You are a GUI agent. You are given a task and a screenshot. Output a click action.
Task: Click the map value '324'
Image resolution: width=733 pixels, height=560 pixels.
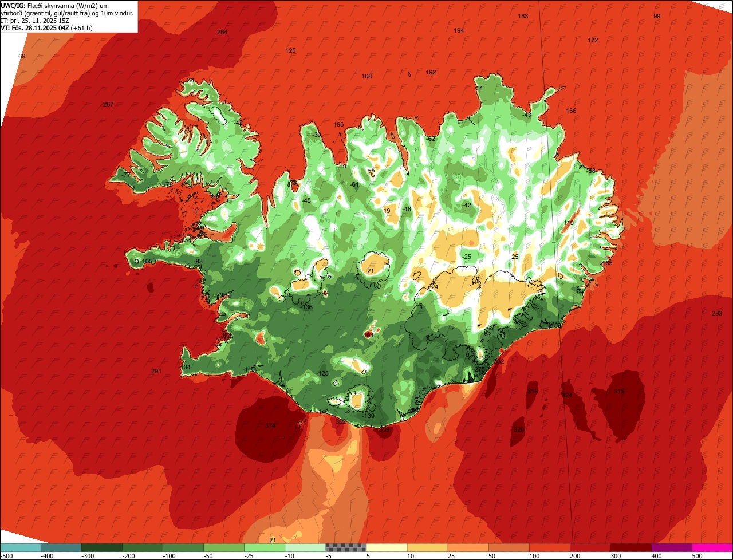[567, 395]
